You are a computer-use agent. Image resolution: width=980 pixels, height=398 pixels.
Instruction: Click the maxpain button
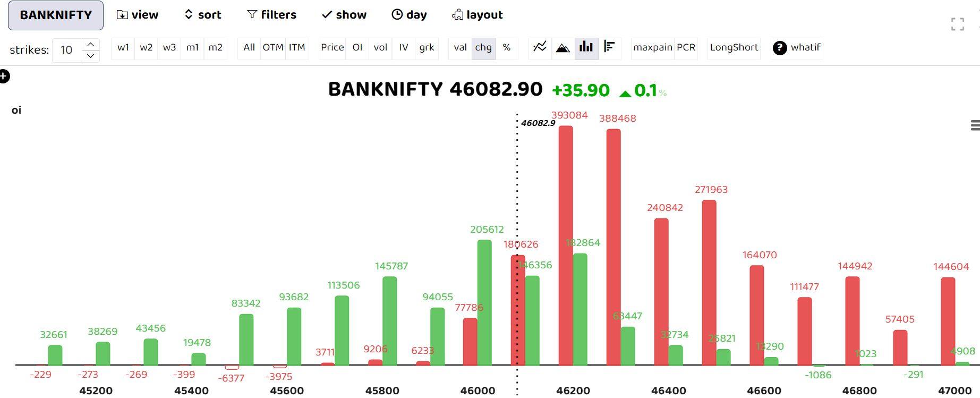tap(653, 48)
